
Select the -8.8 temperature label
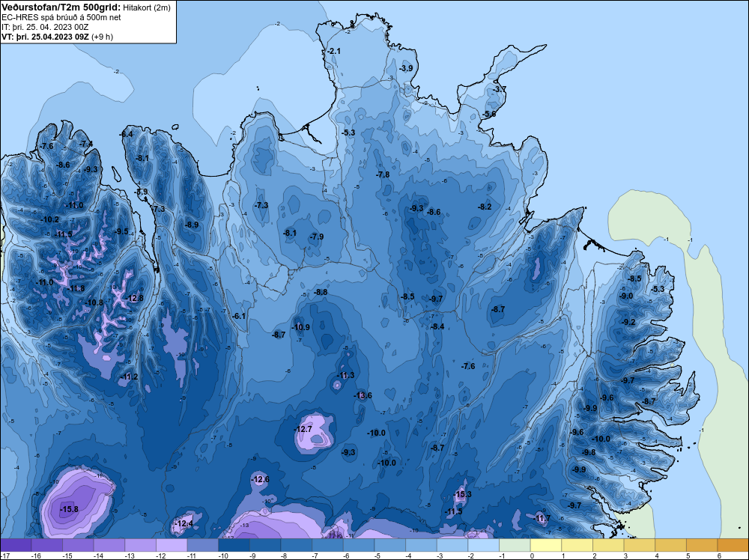click(320, 292)
